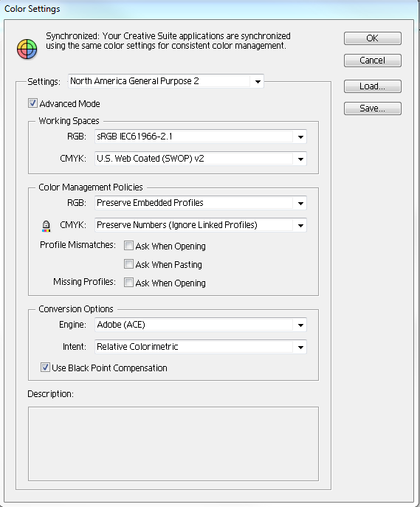Enable Ask When Opening for Missing Profiles
The image size is (420, 507).
[x=128, y=283]
